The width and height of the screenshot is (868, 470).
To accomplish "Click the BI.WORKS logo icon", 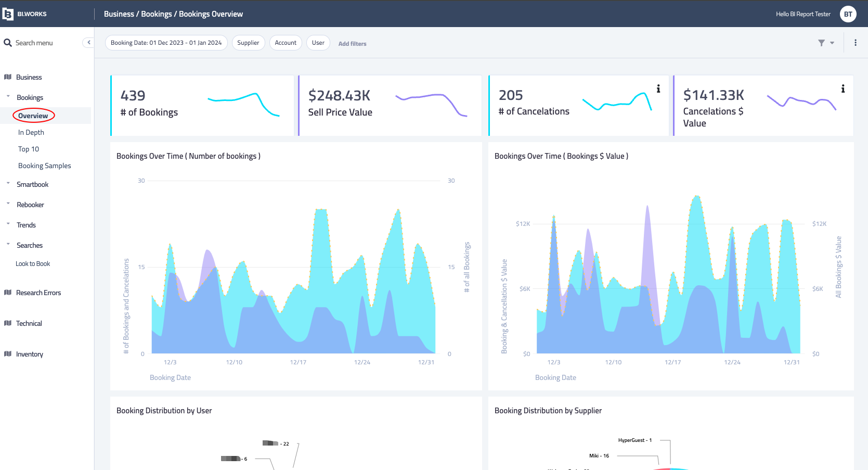I will pos(8,14).
